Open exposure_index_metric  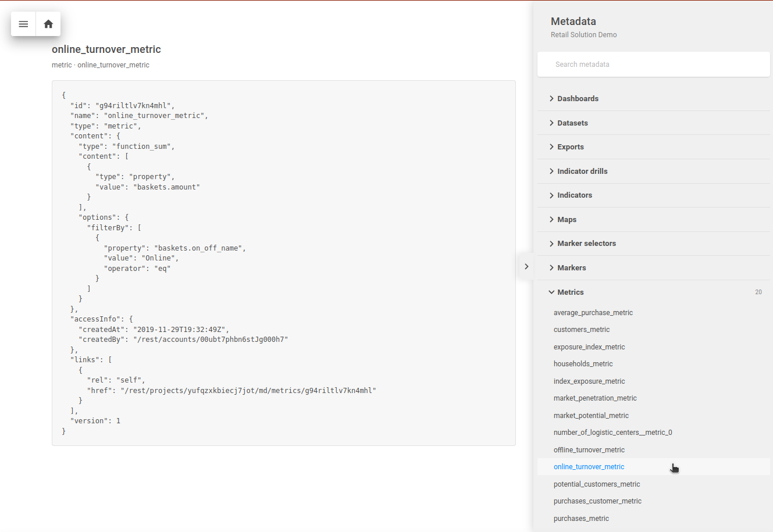[589, 347]
